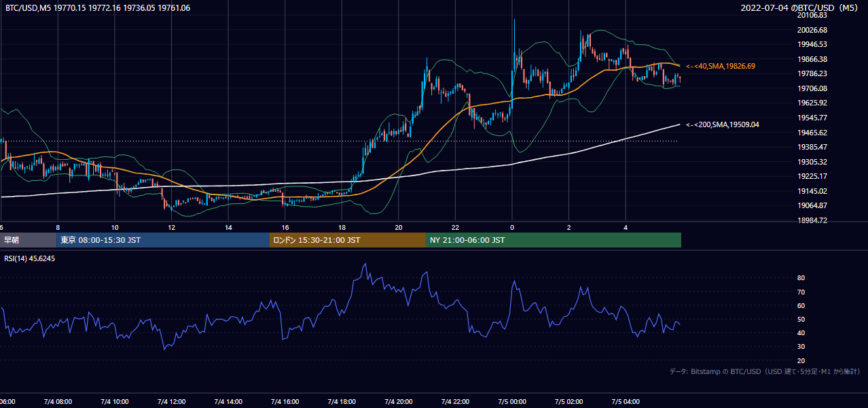Image resolution: width=868 pixels, height=408 pixels.
Task: Click the 7/4 14:00 date label
Action: click(x=228, y=401)
